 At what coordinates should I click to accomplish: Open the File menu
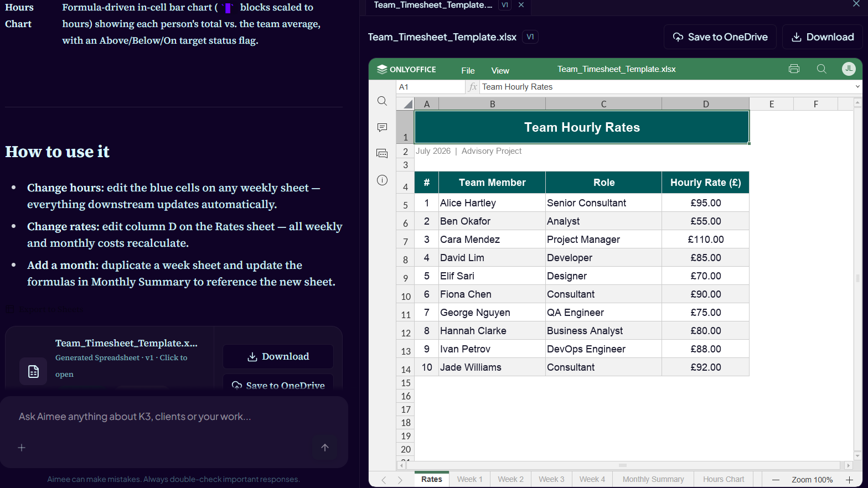click(x=468, y=70)
